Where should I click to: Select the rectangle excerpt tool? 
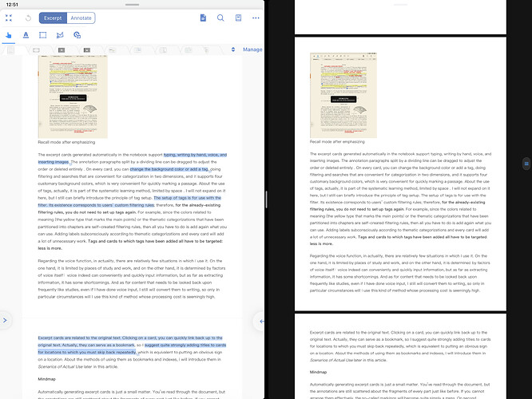click(x=43, y=35)
